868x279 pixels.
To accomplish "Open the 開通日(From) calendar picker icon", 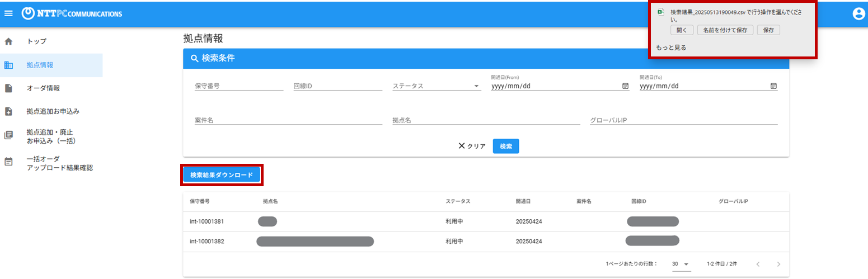I will click(x=625, y=86).
